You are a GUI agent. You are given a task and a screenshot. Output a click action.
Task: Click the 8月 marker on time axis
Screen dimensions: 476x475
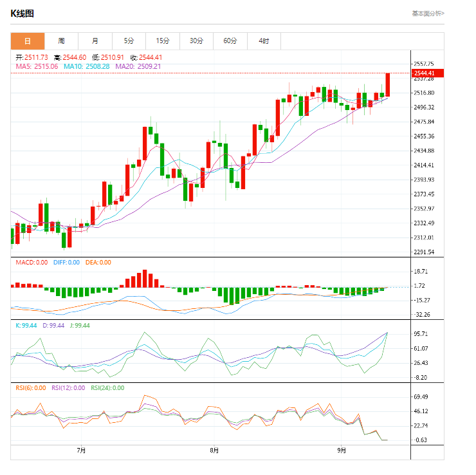pyautogui.click(x=214, y=451)
